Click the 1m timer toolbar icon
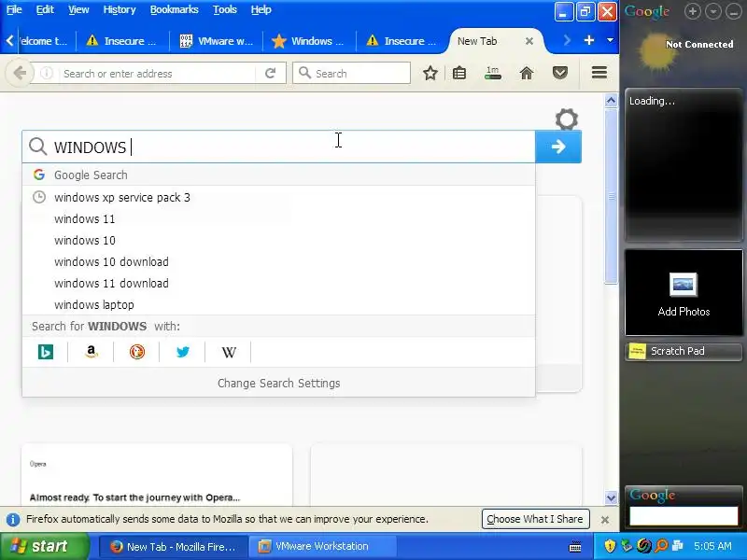This screenshot has width=747, height=560. (493, 73)
